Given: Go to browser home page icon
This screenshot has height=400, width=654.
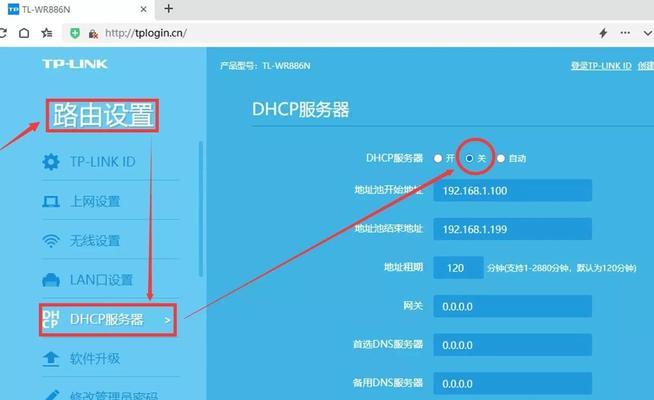Looking at the screenshot, I should 24,33.
